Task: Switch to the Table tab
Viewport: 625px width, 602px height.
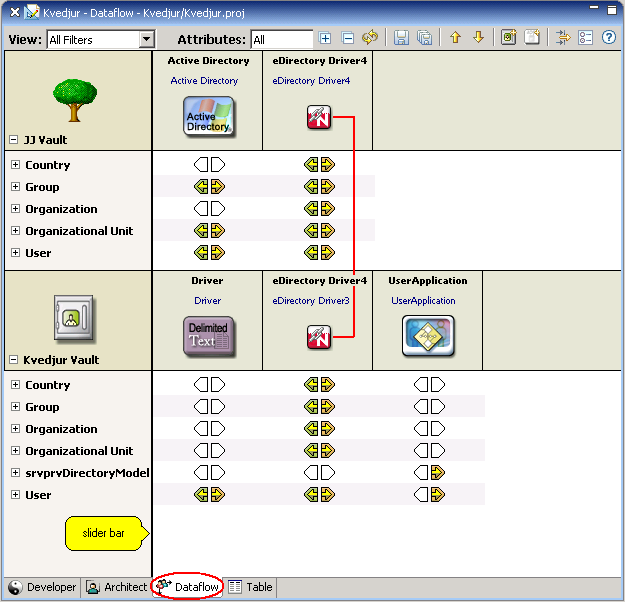Action: 250,587
